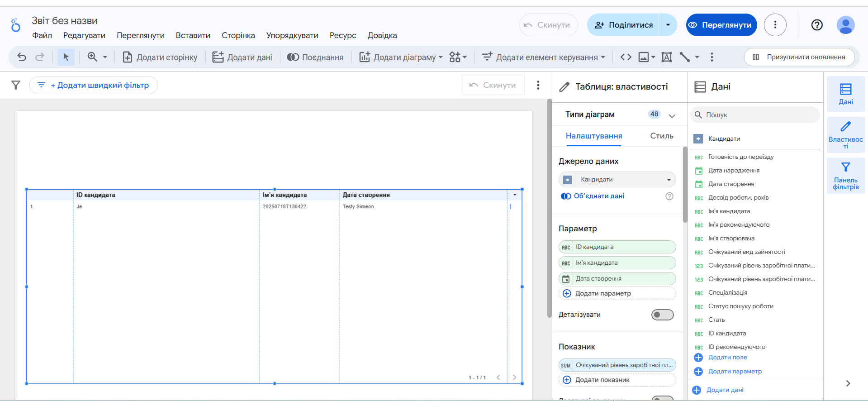Open the Дані side panel tab

click(846, 94)
